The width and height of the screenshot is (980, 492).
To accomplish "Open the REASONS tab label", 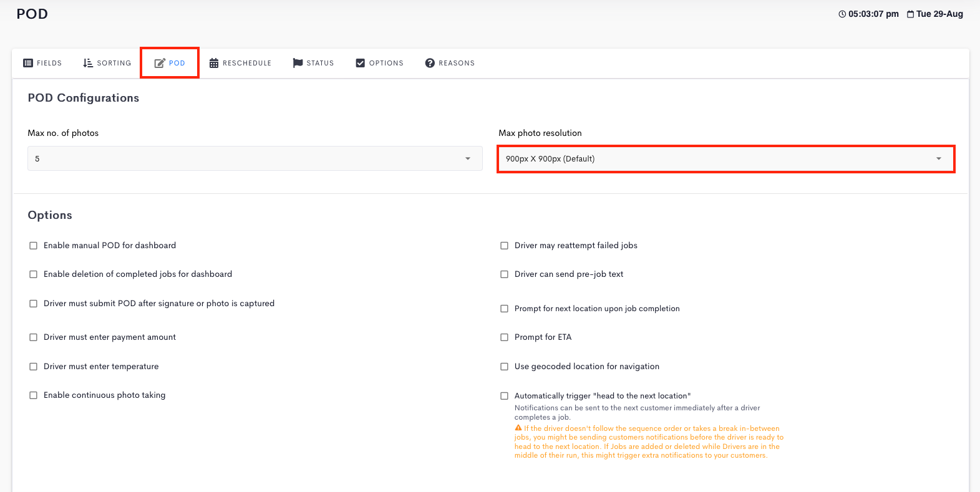I will pyautogui.click(x=457, y=63).
